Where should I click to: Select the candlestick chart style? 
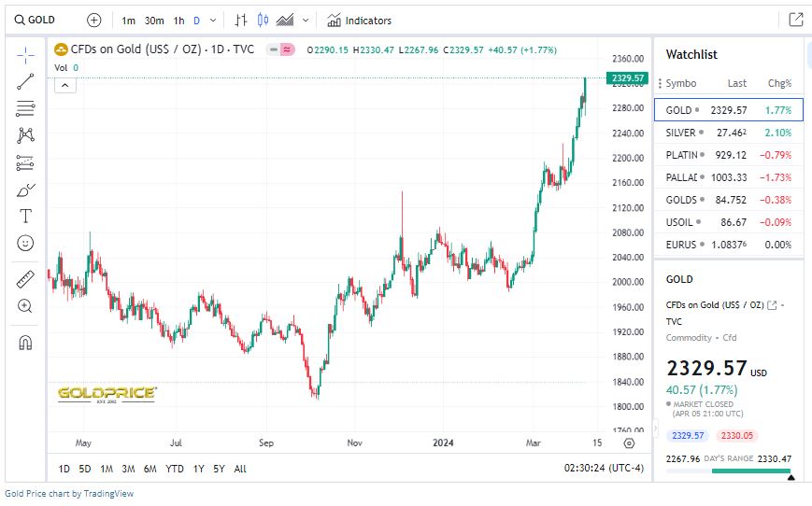coord(264,21)
